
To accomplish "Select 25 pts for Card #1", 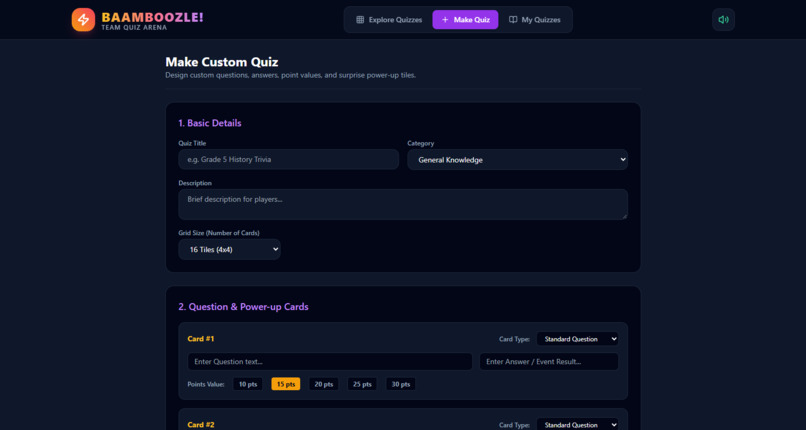I will pyautogui.click(x=362, y=384).
